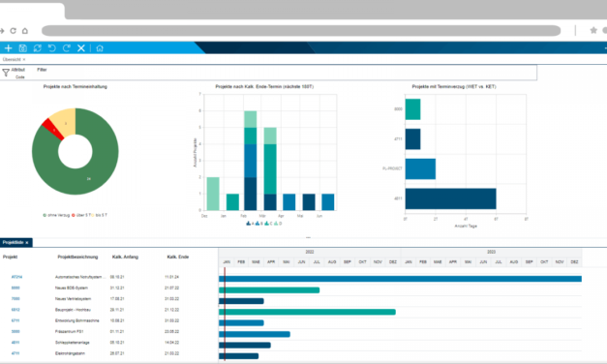Image resolution: width=607 pixels, height=364 pixels.
Task: Toggle 'über 5 T' legend entry
Action: coord(80,215)
